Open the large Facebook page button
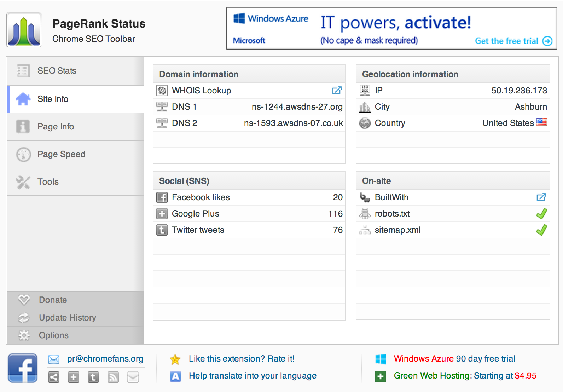This screenshot has width=563, height=392. click(23, 368)
